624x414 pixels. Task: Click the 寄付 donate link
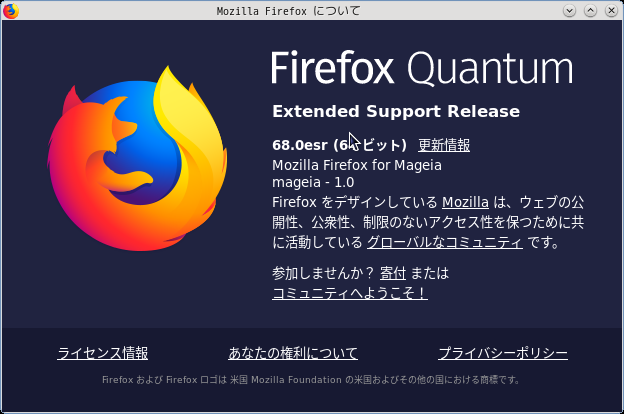coord(393,273)
